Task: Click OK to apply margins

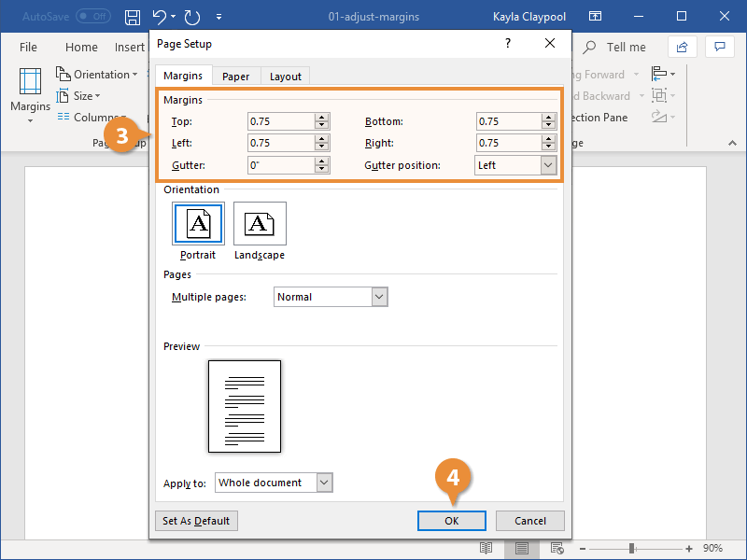Action: (452, 521)
